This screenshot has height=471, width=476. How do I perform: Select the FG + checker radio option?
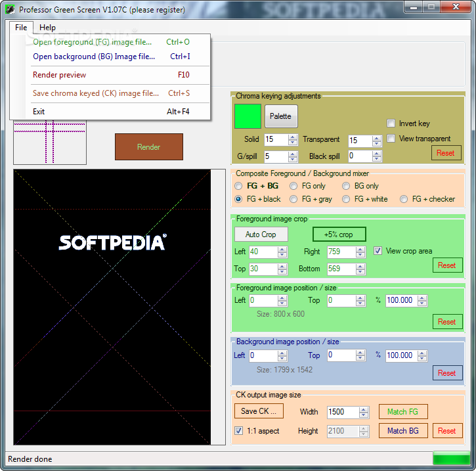pos(404,199)
